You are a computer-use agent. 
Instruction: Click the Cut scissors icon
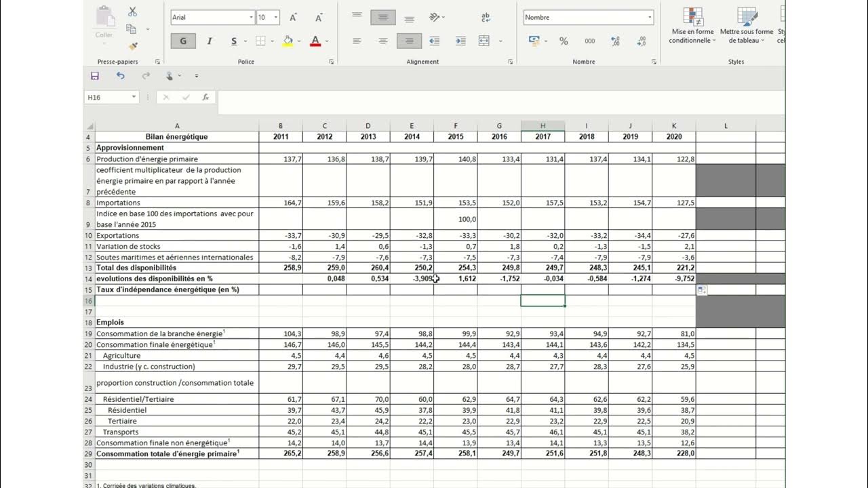pos(132,12)
